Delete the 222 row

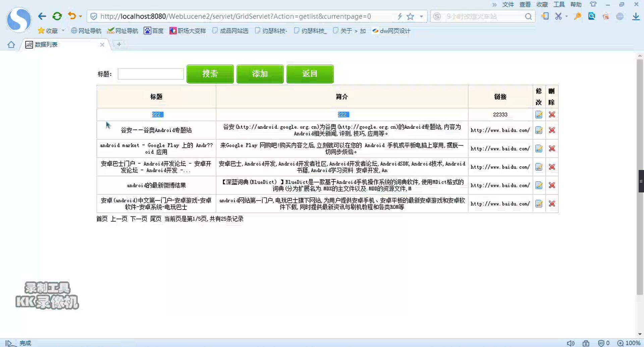pyautogui.click(x=552, y=115)
